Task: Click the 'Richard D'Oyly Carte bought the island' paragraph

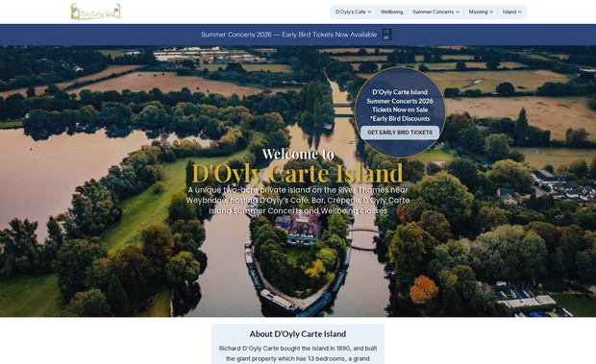Action: point(298,353)
